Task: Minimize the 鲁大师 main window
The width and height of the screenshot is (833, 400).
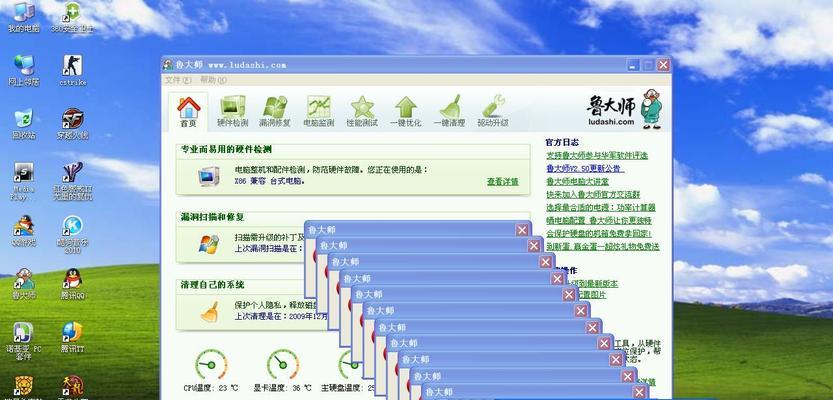Action: point(633,65)
